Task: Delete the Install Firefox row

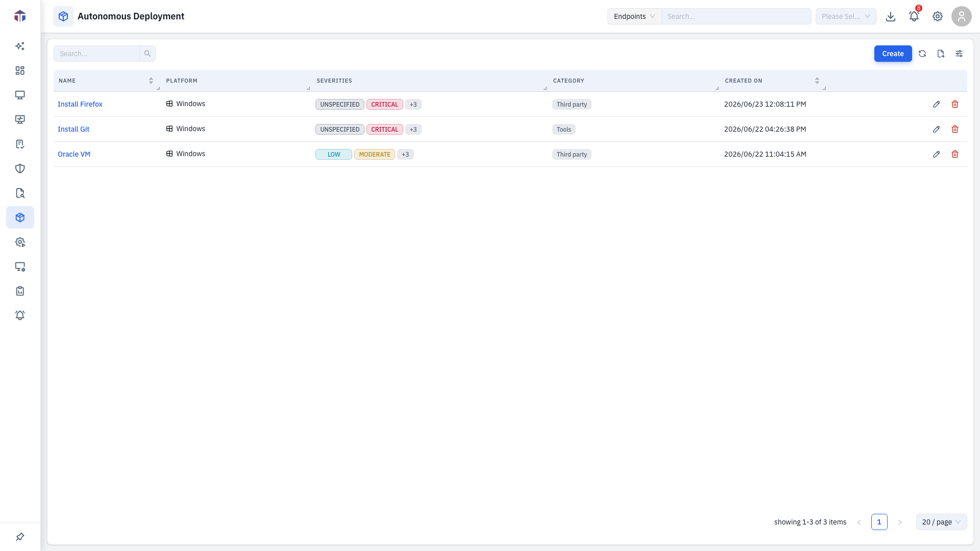Action: [955, 104]
